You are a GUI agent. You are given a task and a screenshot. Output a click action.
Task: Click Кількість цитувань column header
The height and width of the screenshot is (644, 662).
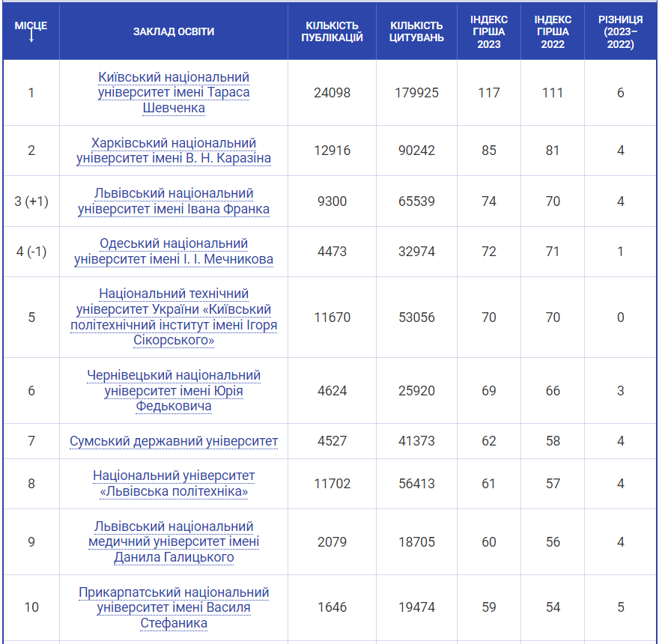point(416,31)
